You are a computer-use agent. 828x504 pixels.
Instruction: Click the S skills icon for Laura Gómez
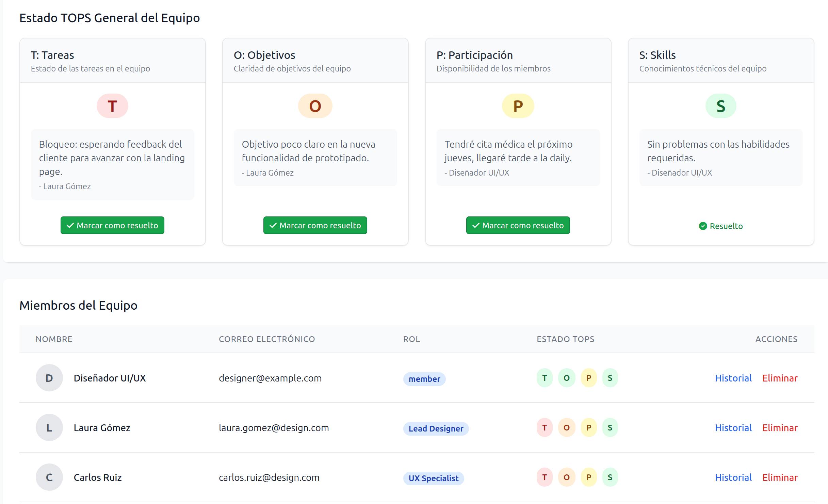coord(610,427)
